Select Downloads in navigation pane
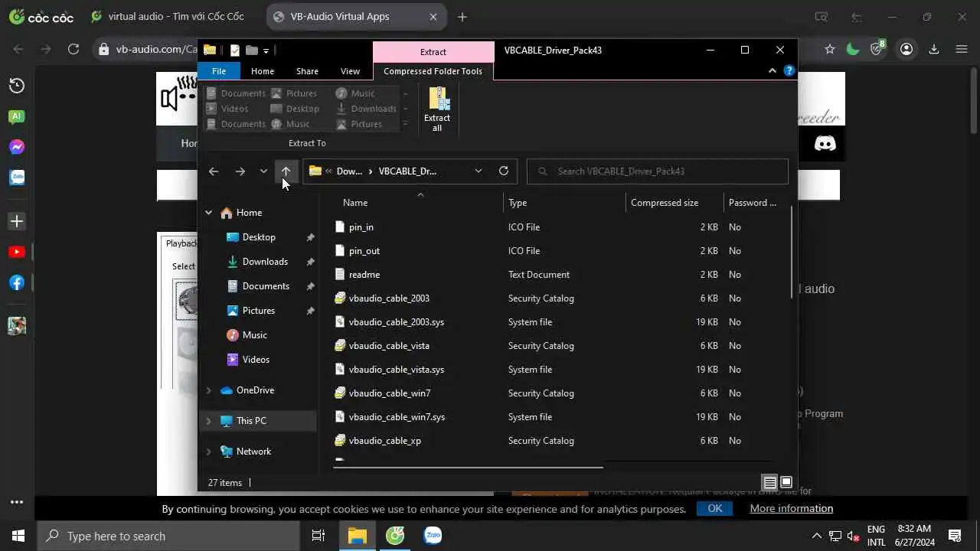 pyautogui.click(x=265, y=262)
